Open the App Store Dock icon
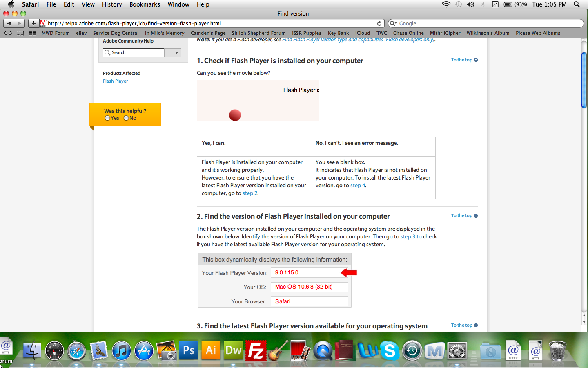 pos(144,351)
